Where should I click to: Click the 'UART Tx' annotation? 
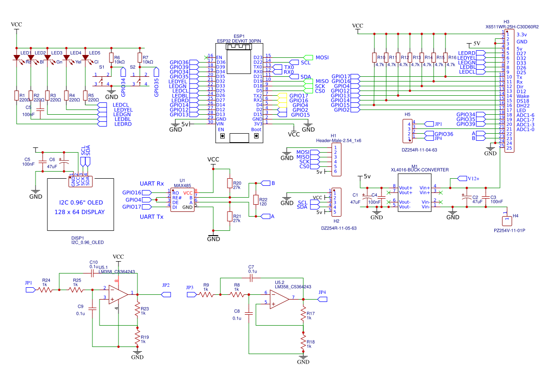pyautogui.click(x=152, y=217)
